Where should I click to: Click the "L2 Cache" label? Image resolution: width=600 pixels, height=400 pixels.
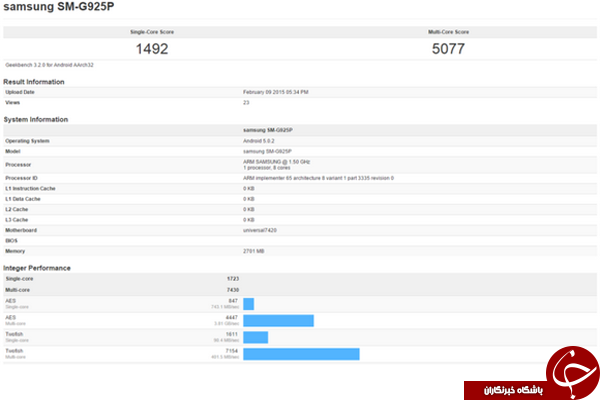16,209
